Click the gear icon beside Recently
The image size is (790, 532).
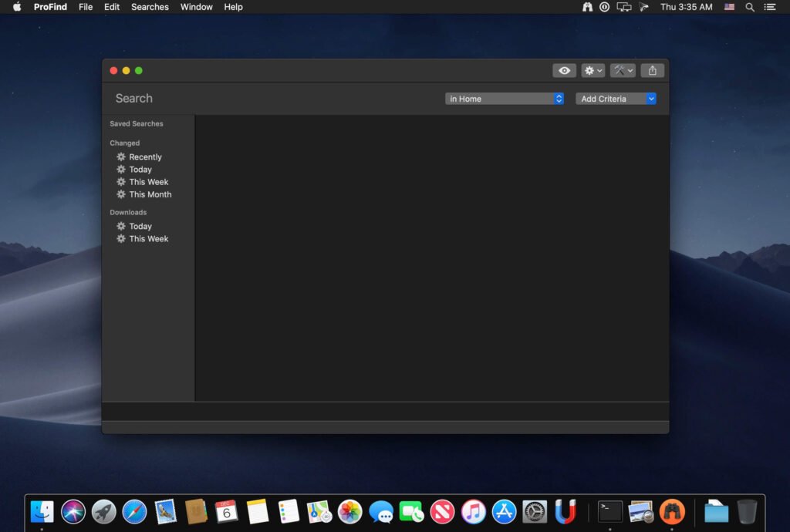121,157
